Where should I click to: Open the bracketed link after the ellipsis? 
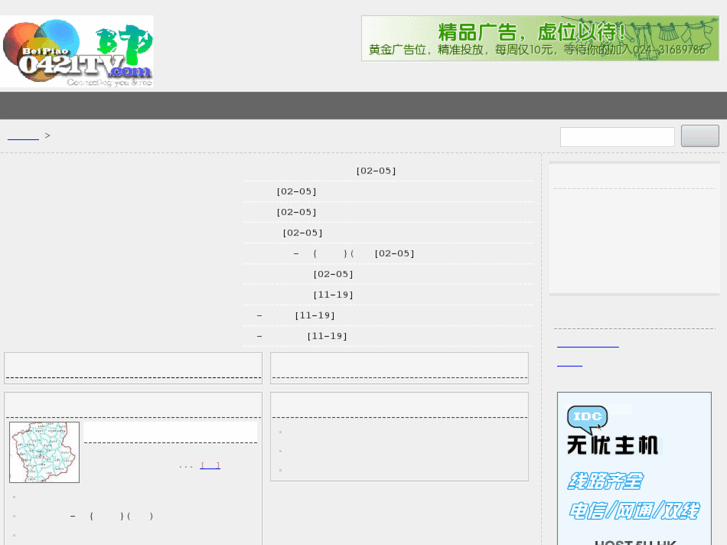point(210,466)
